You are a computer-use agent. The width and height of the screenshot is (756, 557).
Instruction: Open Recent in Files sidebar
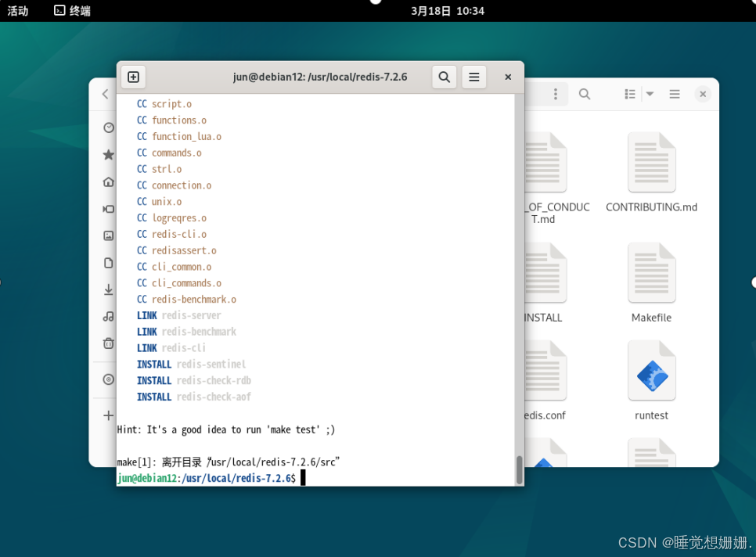pyautogui.click(x=109, y=128)
